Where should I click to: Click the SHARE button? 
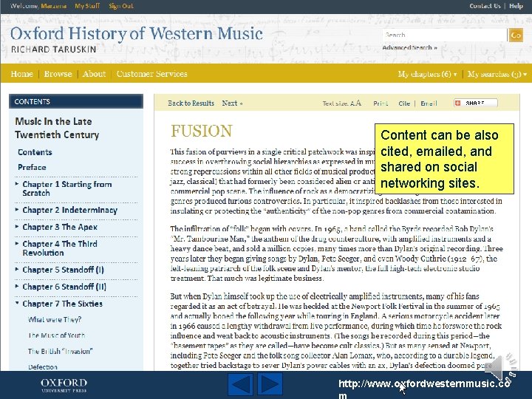point(476,103)
